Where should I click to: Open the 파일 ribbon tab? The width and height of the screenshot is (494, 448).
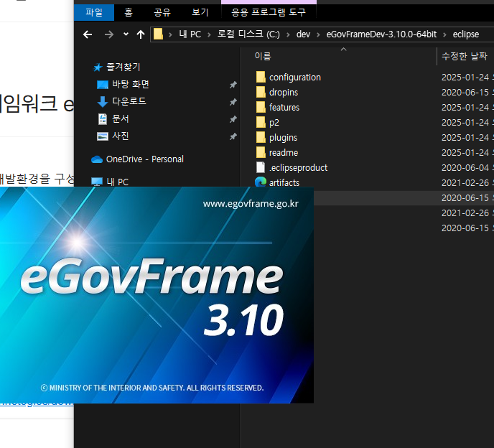coord(94,12)
